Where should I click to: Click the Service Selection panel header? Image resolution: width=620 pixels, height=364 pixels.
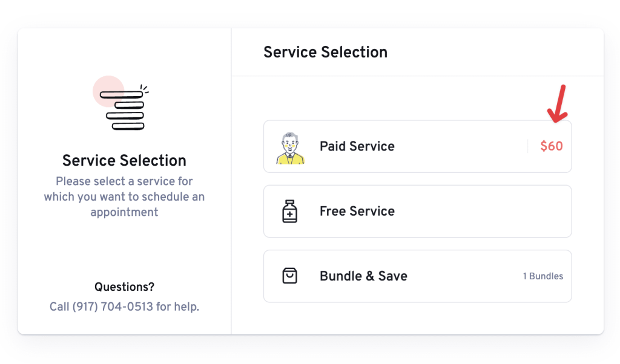pos(325,52)
